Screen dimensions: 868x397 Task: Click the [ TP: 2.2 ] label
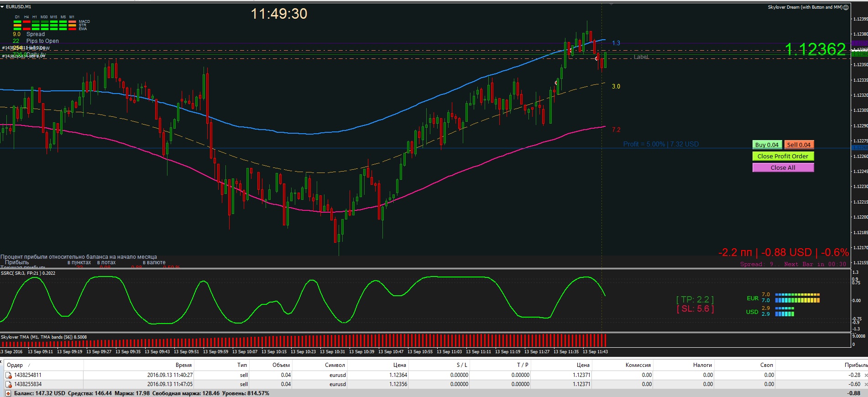tap(695, 299)
